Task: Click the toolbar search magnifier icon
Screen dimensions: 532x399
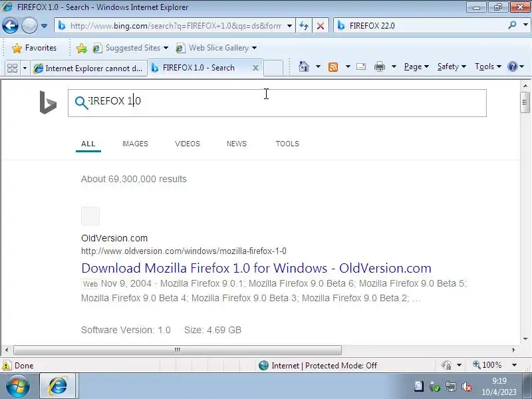Action: pyautogui.click(x=512, y=25)
